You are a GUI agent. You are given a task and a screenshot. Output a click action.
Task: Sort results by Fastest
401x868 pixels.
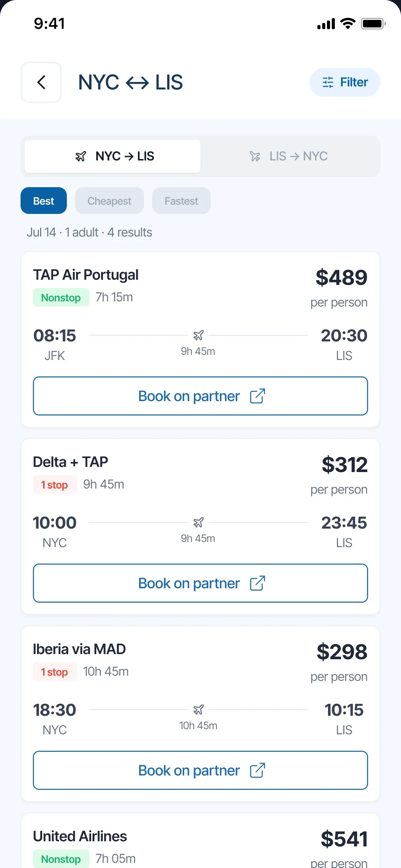click(x=181, y=201)
